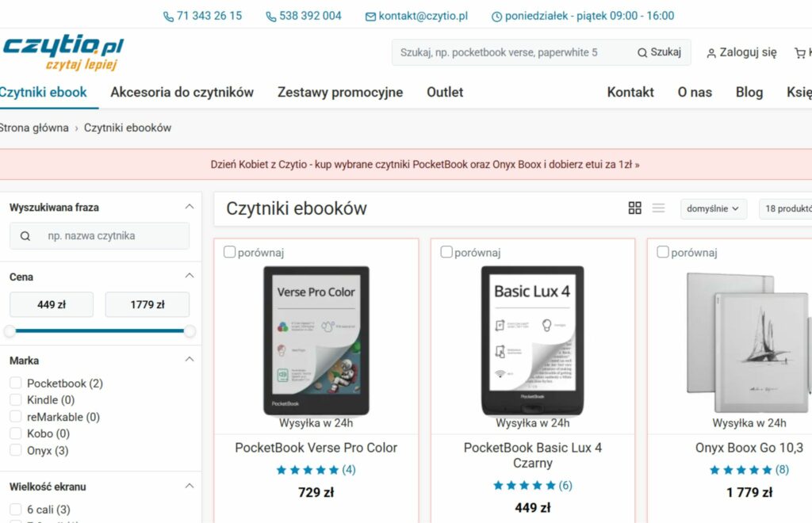Click the right price range slider handle
812x523 pixels.
190,331
